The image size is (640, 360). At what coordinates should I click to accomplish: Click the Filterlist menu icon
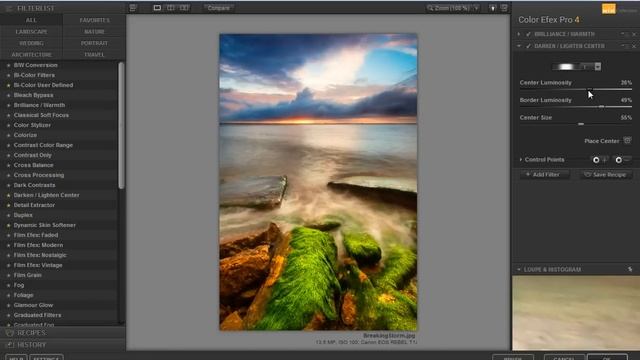pos(9,8)
